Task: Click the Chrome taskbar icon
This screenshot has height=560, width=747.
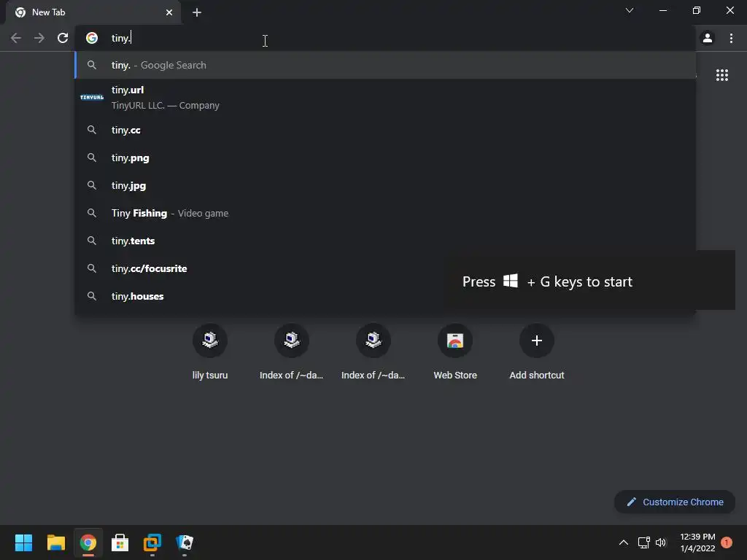Action: [x=88, y=542]
